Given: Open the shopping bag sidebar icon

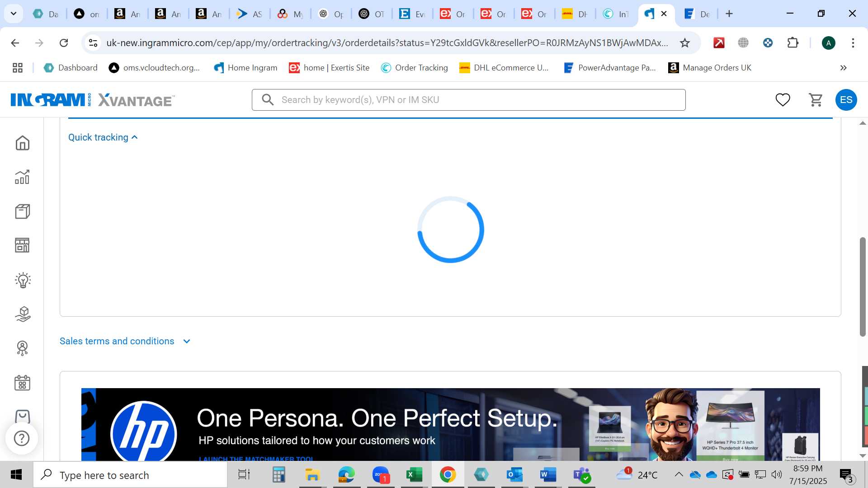Looking at the screenshot, I should (x=22, y=416).
